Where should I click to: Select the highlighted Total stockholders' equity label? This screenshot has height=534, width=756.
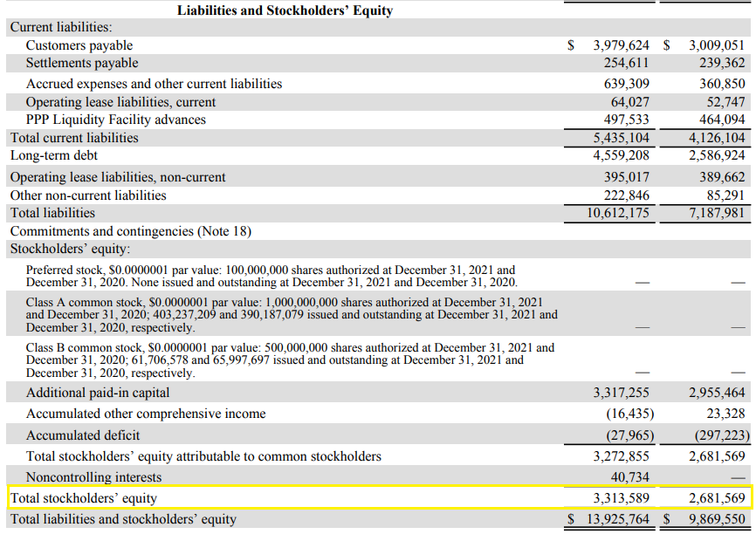point(84,498)
